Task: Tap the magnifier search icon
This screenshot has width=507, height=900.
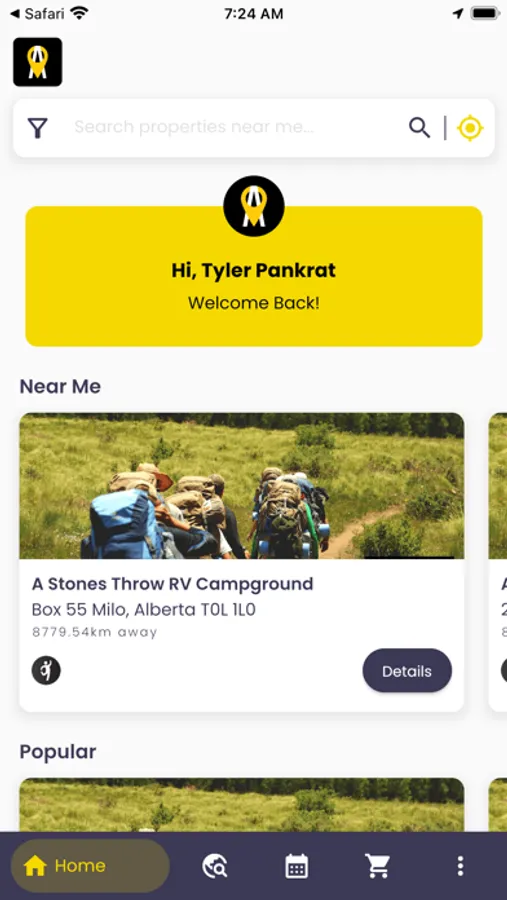Action: (420, 127)
